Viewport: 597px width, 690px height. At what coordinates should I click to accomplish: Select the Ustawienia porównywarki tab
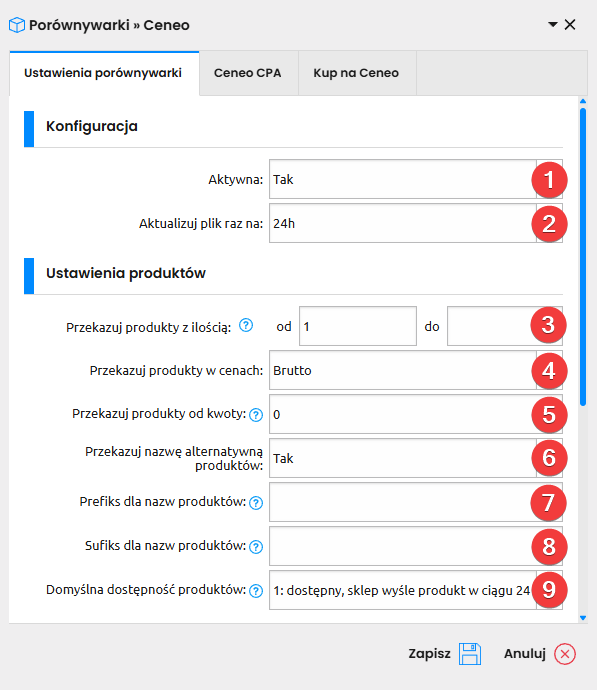point(103,73)
